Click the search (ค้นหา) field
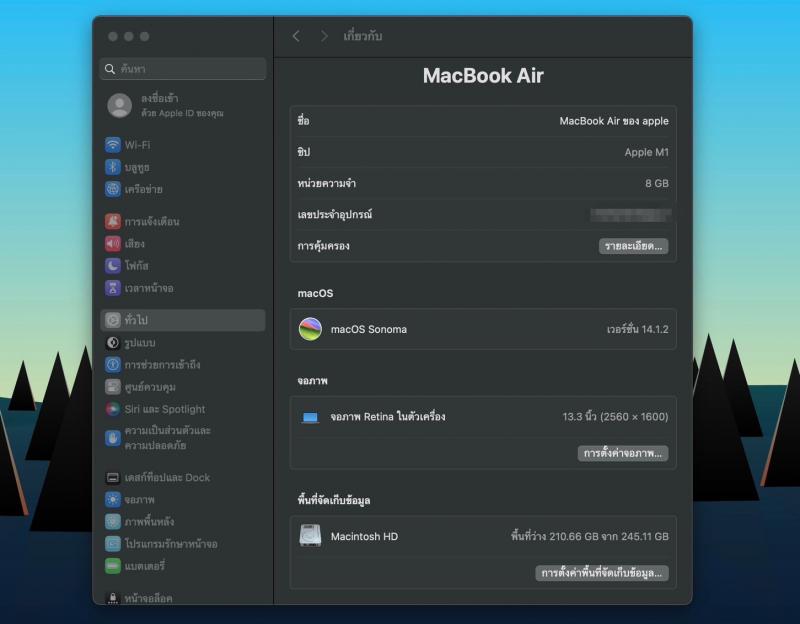Screen dimensions: 800x624 [183, 68]
